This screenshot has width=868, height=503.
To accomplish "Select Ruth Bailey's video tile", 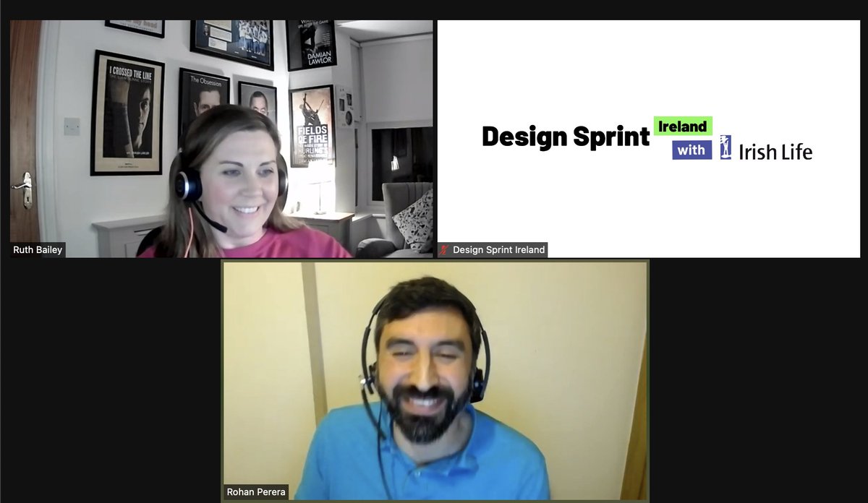I will [x=221, y=139].
